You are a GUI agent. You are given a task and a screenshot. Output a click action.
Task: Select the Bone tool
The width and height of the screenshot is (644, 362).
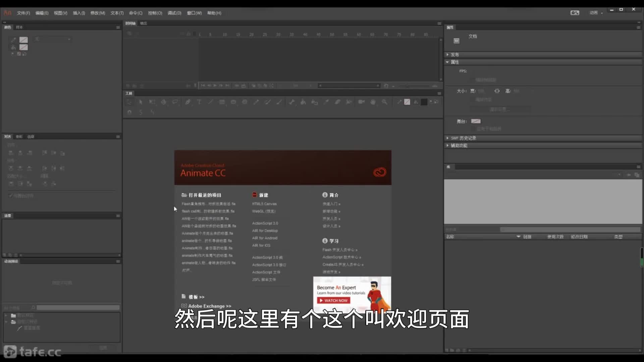pyautogui.click(x=292, y=102)
